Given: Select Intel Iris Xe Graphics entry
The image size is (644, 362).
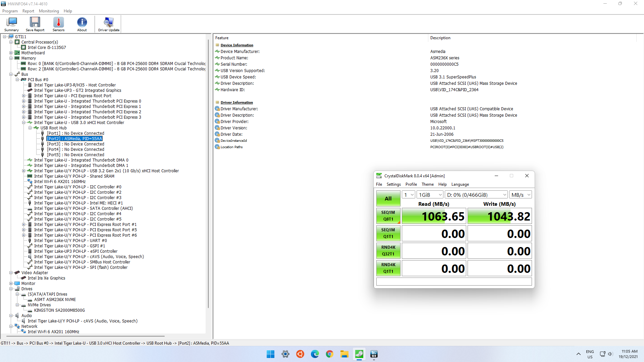Looking at the screenshot, I should [x=46, y=278].
